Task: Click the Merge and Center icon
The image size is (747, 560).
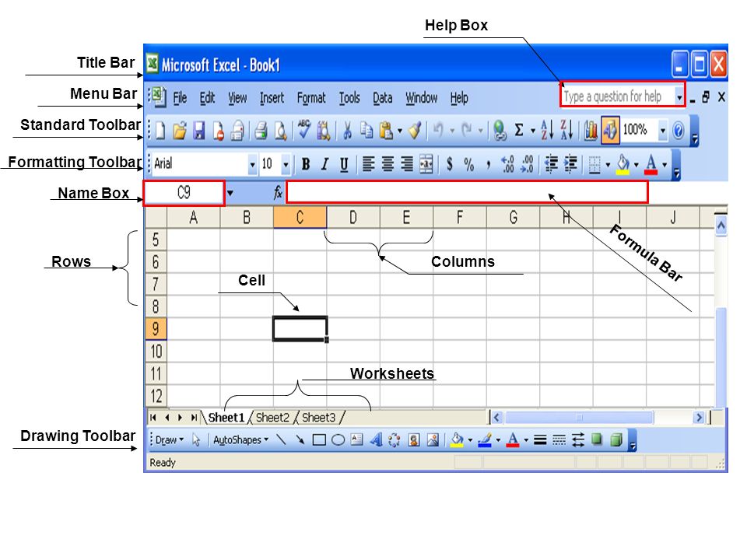Action: tap(426, 164)
